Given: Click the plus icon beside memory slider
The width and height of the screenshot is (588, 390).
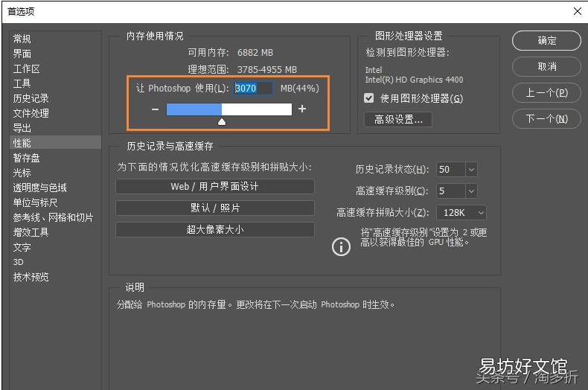Looking at the screenshot, I should click(x=302, y=109).
